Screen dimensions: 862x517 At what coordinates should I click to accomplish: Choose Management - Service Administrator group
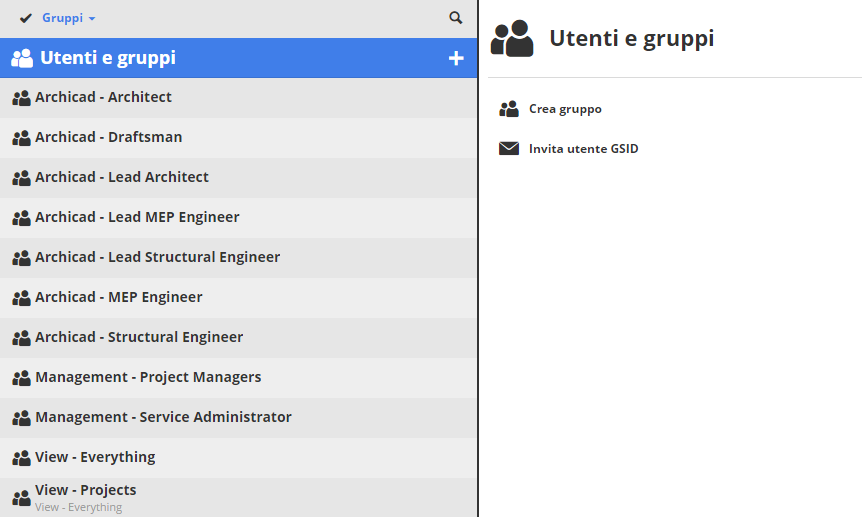163,417
